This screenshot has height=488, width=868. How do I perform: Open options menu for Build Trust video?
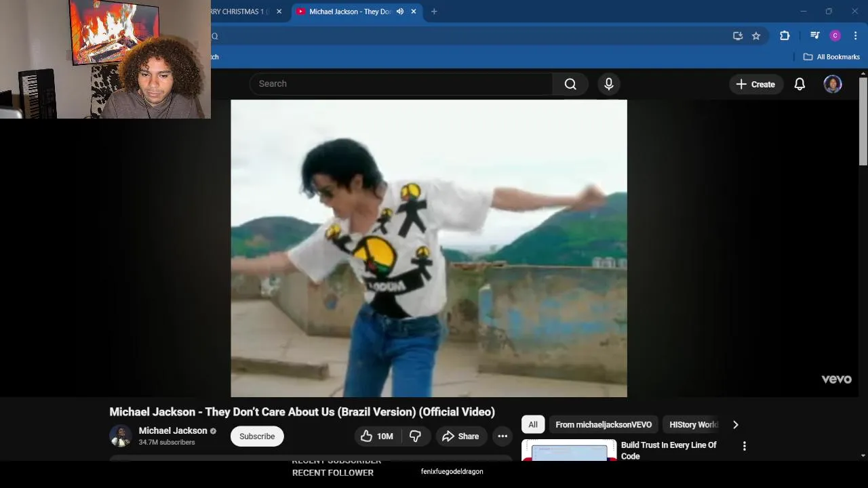point(745,446)
